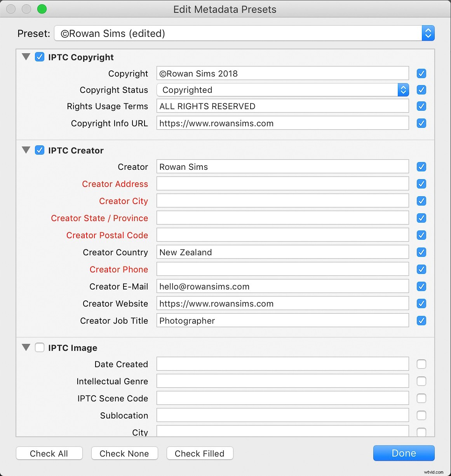
Task: Enable the Date Created checkbox
Action: pos(421,364)
